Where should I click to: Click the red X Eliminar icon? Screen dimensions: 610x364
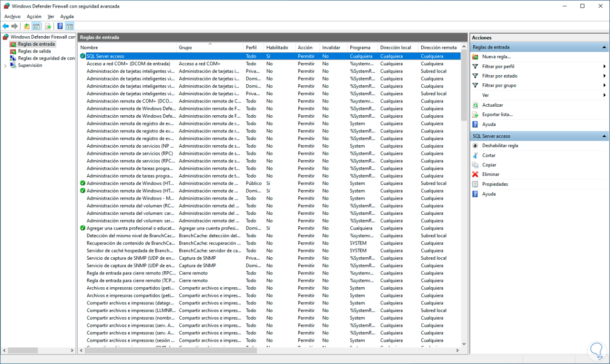click(x=475, y=174)
